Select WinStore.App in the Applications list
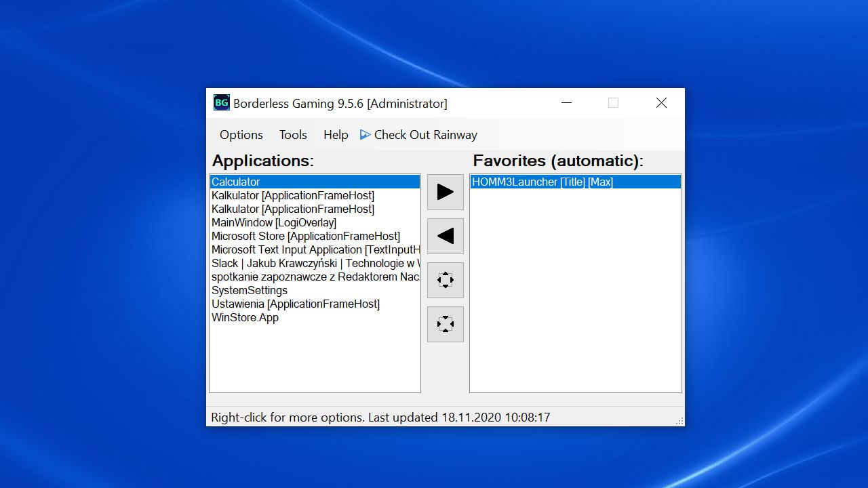Screen dimensions: 868x488 [315, 317]
